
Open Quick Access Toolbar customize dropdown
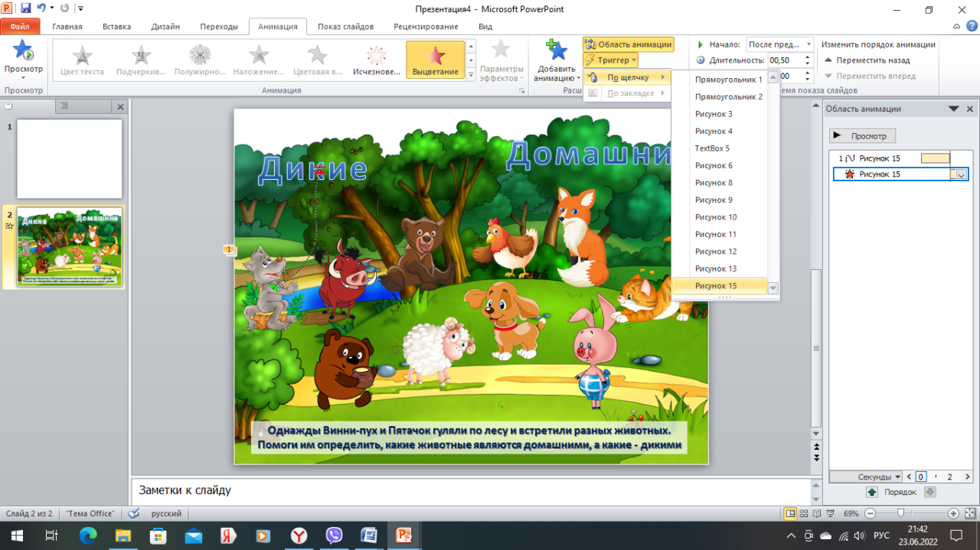pos(81,8)
